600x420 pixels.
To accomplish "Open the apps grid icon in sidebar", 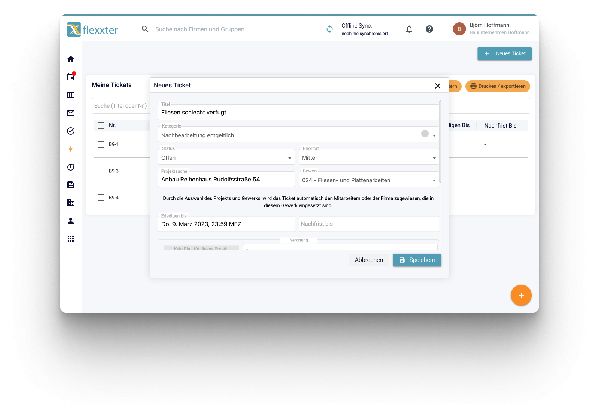I will [70, 239].
